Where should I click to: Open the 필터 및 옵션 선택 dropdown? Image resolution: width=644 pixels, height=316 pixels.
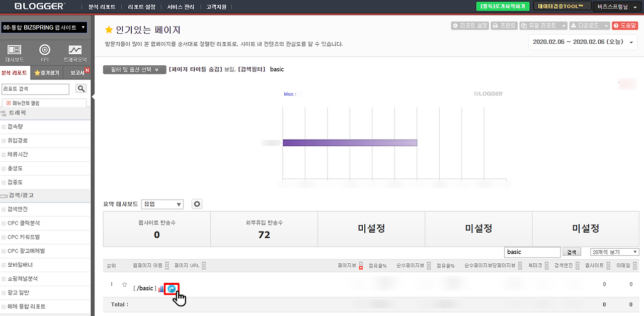pyautogui.click(x=134, y=70)
